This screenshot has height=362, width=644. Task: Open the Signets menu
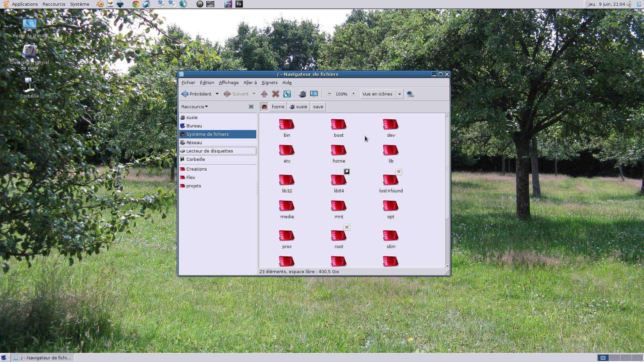(269, 83)
